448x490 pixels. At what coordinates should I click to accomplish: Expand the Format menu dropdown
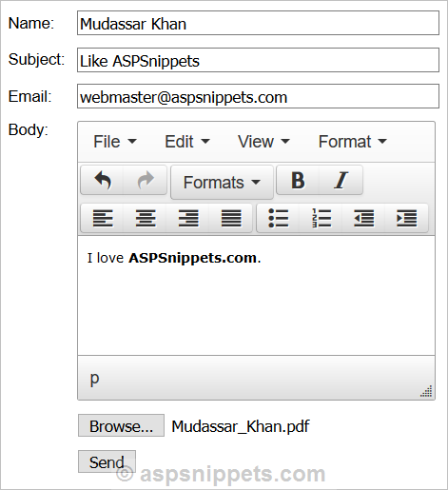click(353, 142)
